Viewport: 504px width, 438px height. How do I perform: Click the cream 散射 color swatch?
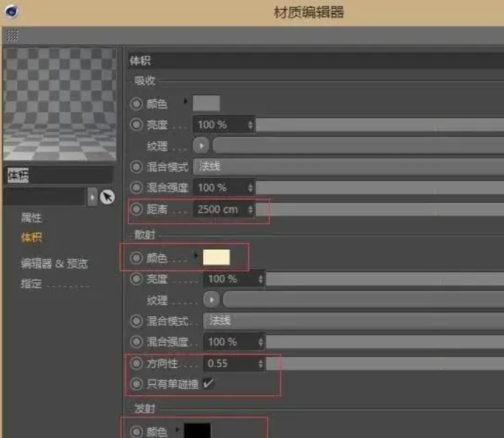point(216,258)
